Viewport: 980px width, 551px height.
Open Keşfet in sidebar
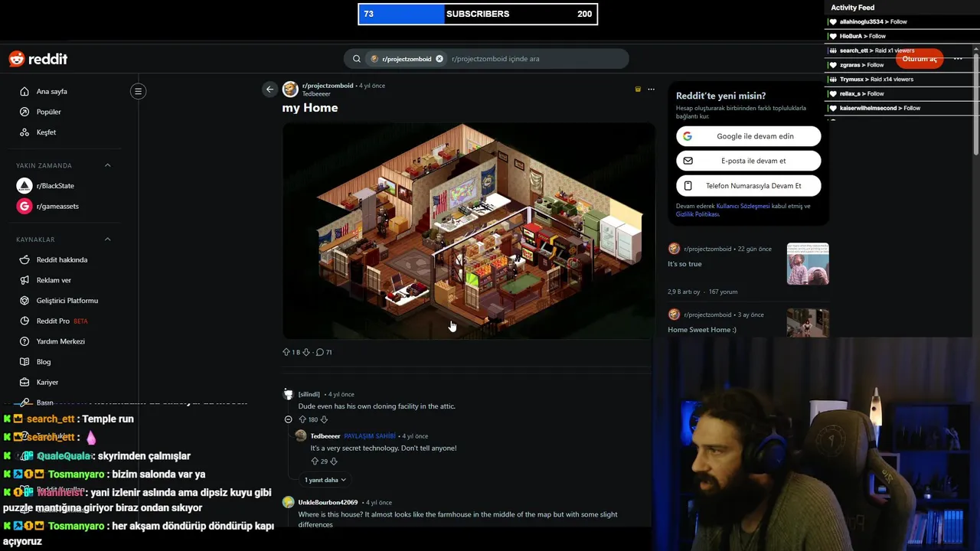pyautogui.click(x=46, y=132)
